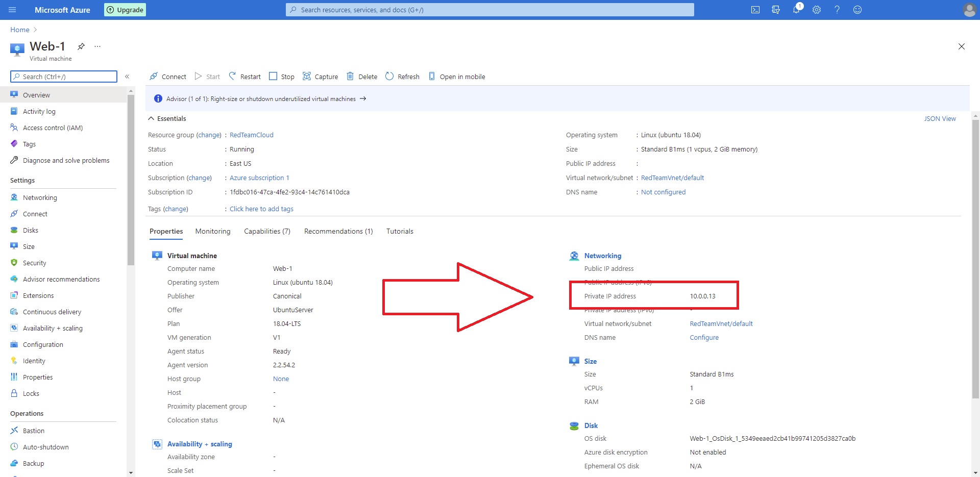Open the Azure portal hamburger menu

(12, 10)
